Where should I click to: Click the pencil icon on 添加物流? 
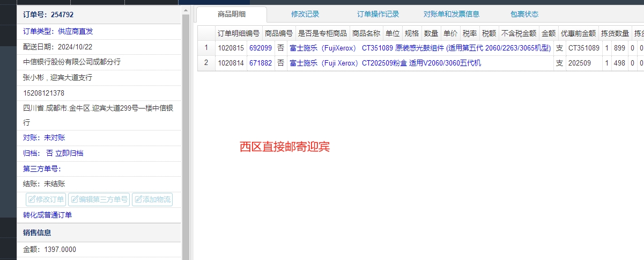138,200
